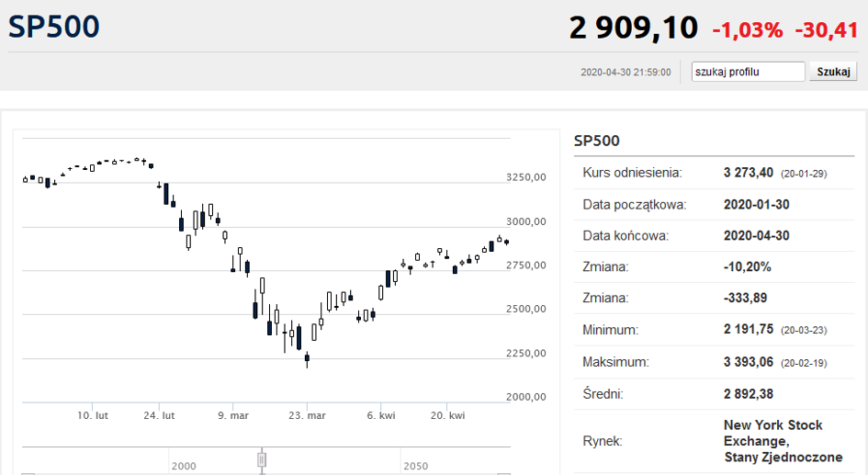Click the '10. lut' date axis label
868x475 pixels.
[93, 415]
